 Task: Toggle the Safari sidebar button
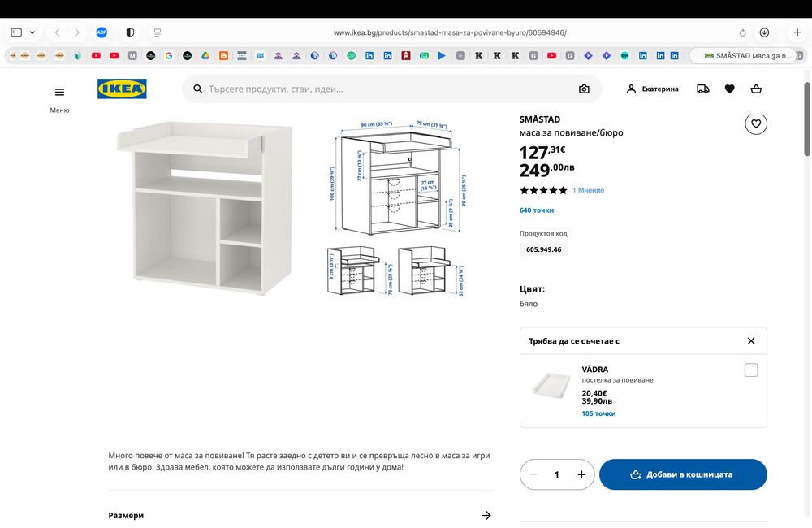click(x=16, y=32)
